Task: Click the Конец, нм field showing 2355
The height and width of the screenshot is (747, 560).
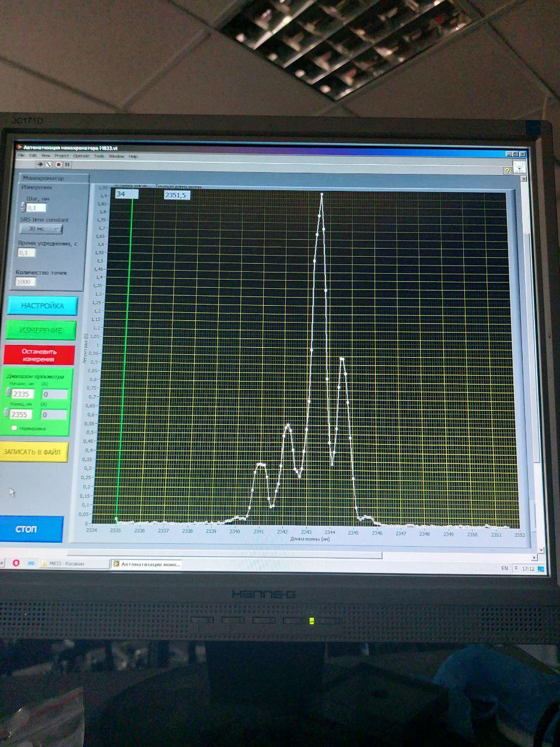Action: [22, 414]
